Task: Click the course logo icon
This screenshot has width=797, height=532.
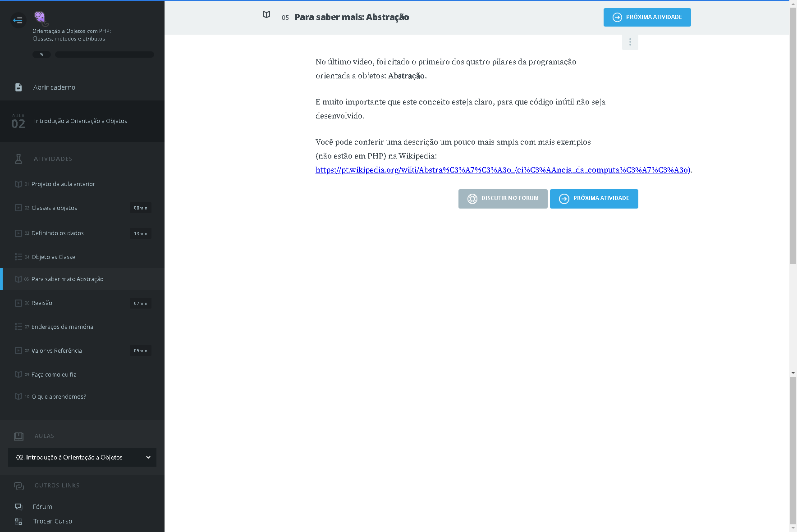Action: (40, 18)
